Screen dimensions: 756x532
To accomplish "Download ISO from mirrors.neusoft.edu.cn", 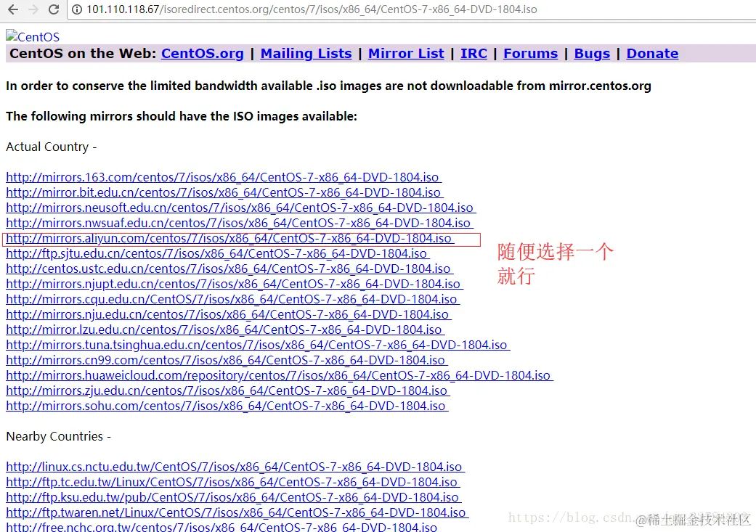I will click(x=241, y=208).
